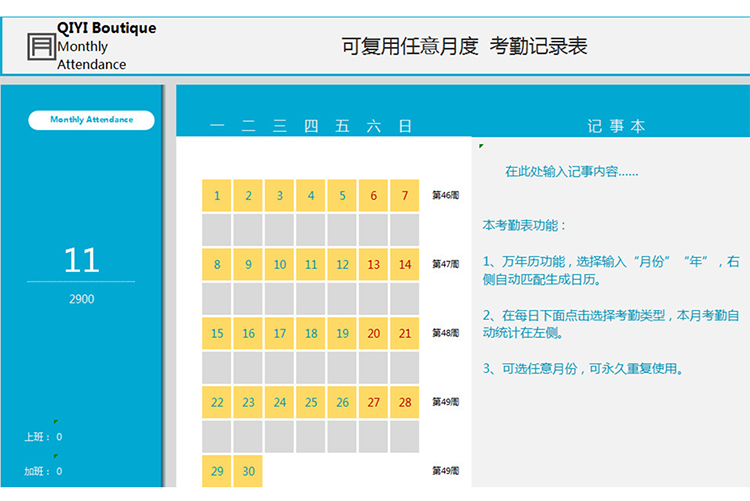The height and width of the screenshot is (501, 750).
Task: Click the 上班 count cell
Action: 59,437
